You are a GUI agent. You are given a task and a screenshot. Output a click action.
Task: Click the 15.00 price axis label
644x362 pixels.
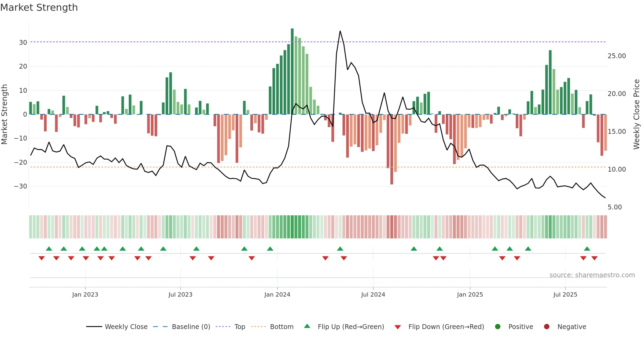[617, 131]
